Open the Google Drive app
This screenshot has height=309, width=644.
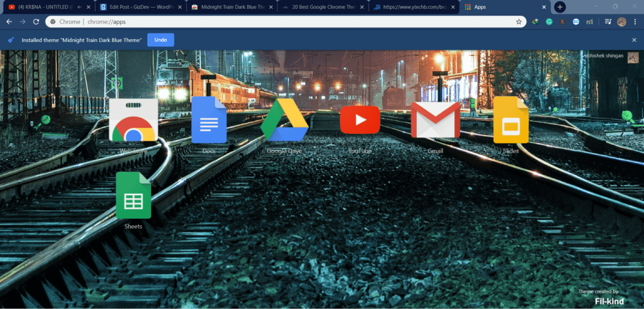click(x=284, y=120)
